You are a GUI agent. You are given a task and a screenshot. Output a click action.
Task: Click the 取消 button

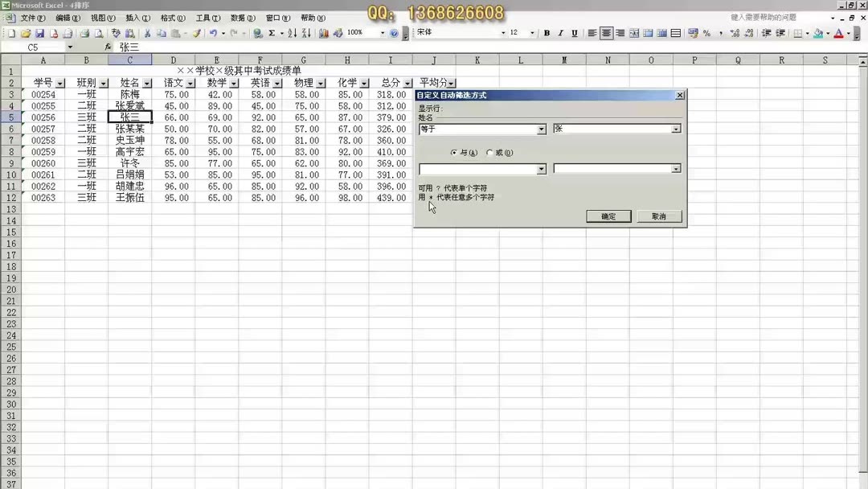pos(658,216)
